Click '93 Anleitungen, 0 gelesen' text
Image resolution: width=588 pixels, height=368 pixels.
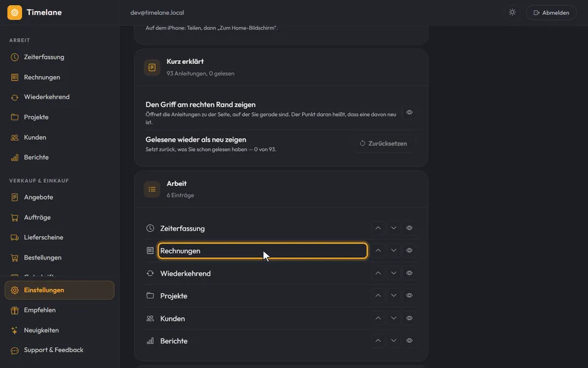201,74
